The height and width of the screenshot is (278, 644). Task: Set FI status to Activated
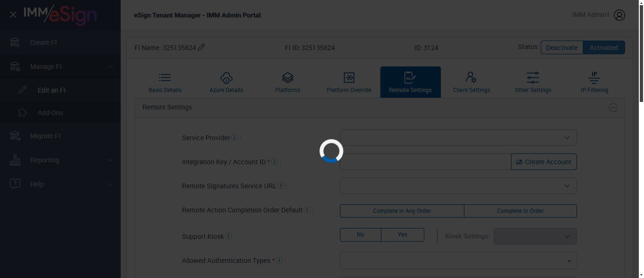pos(604,48)
